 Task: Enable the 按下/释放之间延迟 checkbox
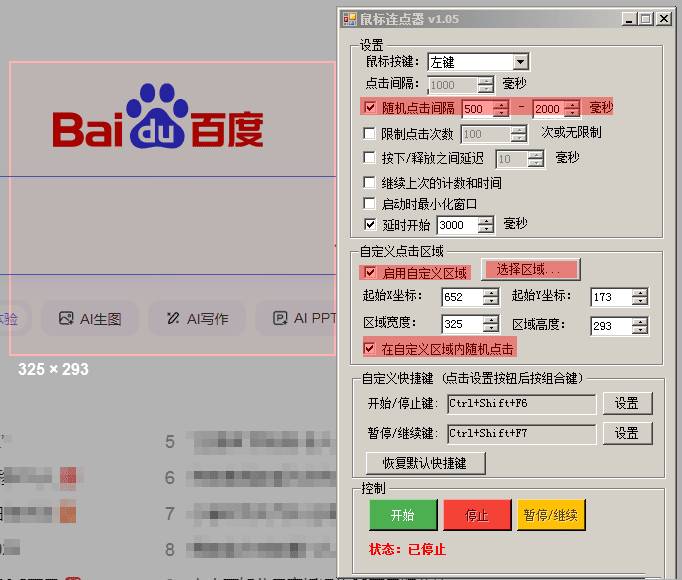click(369, 158)
